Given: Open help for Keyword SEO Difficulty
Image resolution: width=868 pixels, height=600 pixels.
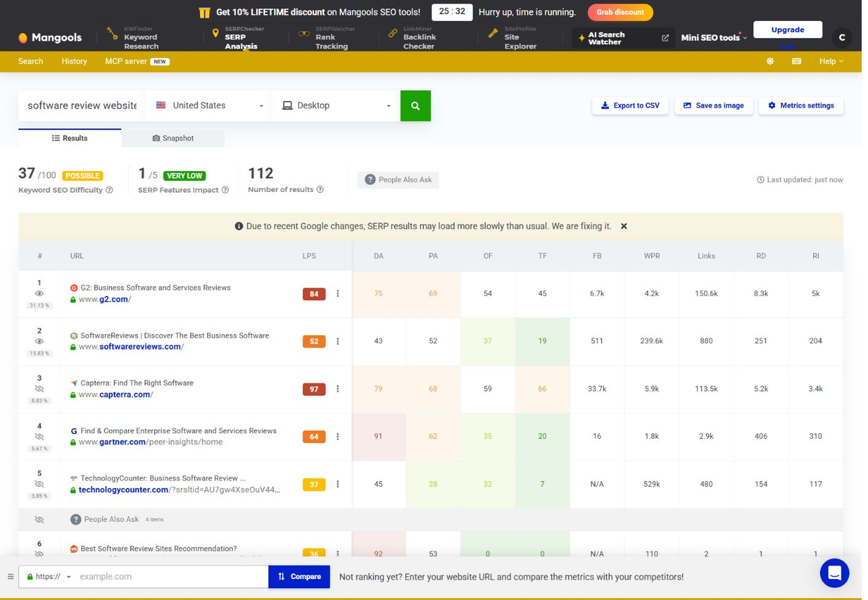Looking at the screenshot, I should 109,190.
